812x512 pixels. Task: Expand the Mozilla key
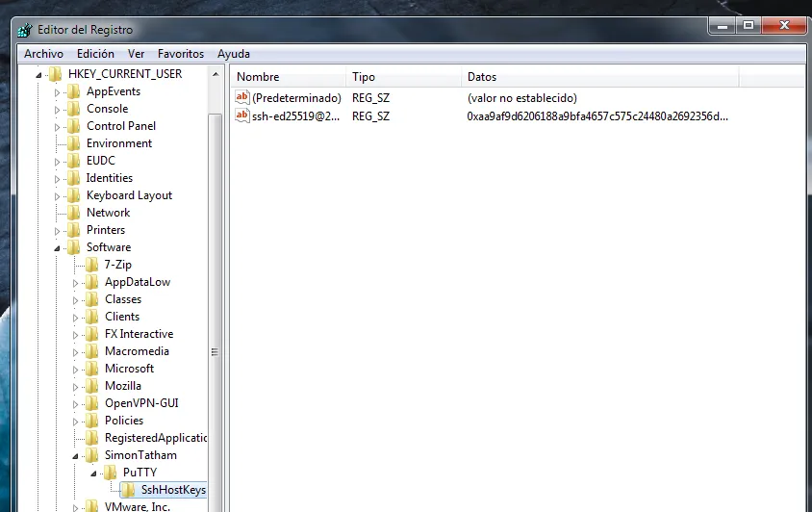tap(76, 387)
